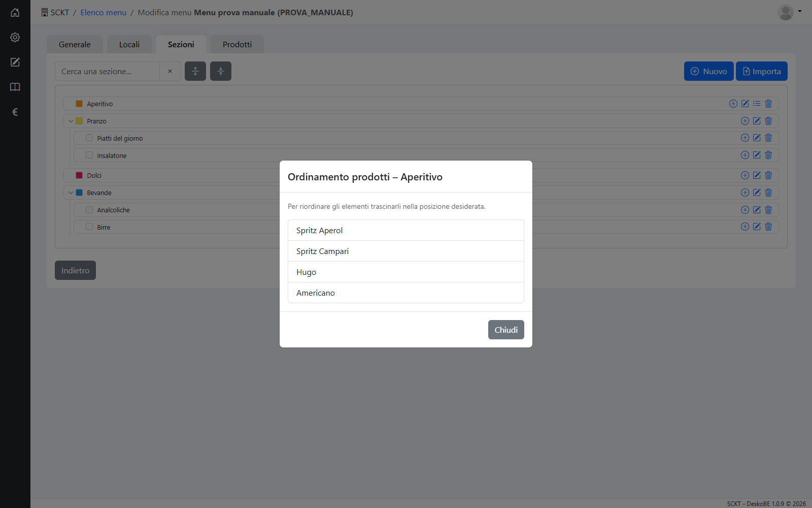Tick the Piatti del giorno checkbox

coord(89,138)
